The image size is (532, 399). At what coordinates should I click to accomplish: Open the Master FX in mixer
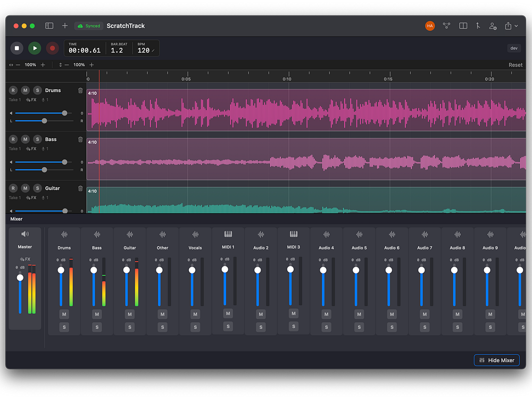point(25,259)
